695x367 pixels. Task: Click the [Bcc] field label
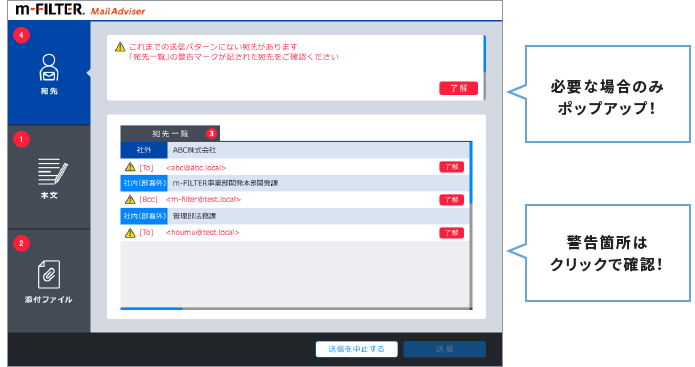click(x=148, y=199)
